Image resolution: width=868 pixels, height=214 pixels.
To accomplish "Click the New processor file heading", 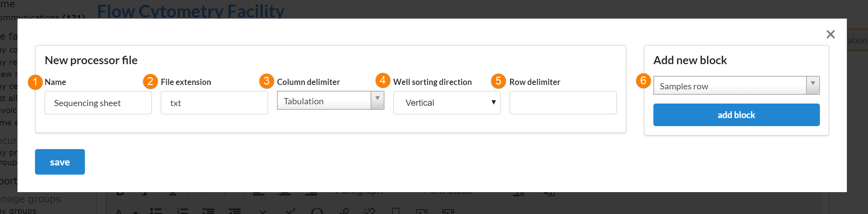I will [91, 60].
